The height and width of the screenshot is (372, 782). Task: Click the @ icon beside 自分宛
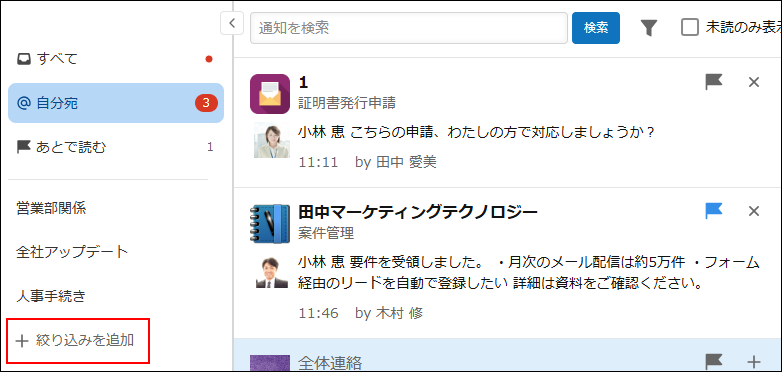pyautogui.click(x=23, y=103)
